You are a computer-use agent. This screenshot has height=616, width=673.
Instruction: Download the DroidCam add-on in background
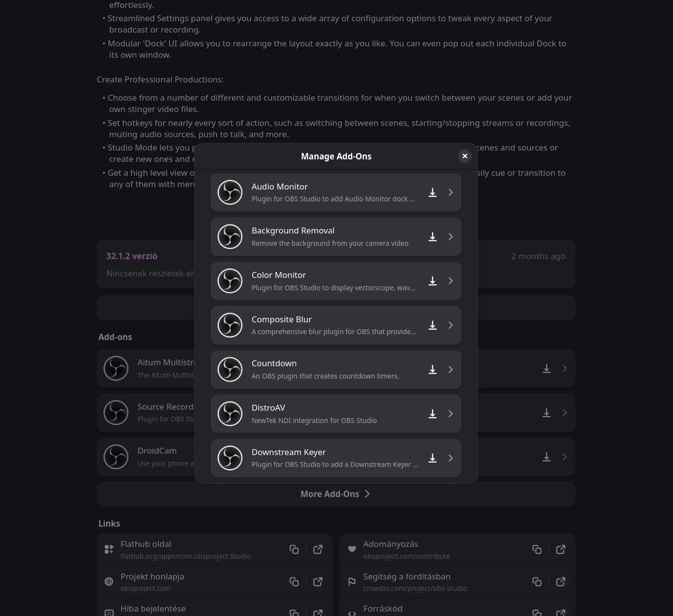(547, 457)
